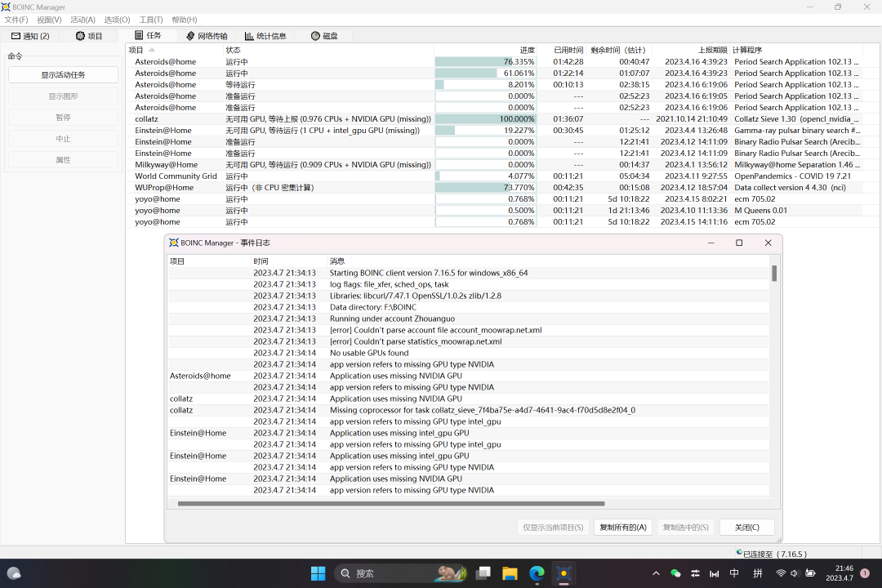
Task: Click the 76.335% Asteroids@home progress bar
Action: [x=485, y=62]
